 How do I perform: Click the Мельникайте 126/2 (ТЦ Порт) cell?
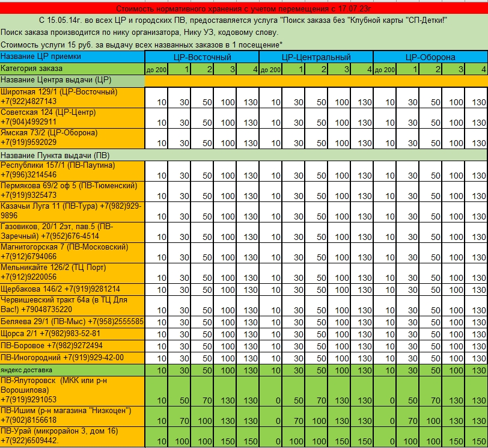[x=72, y=272]
